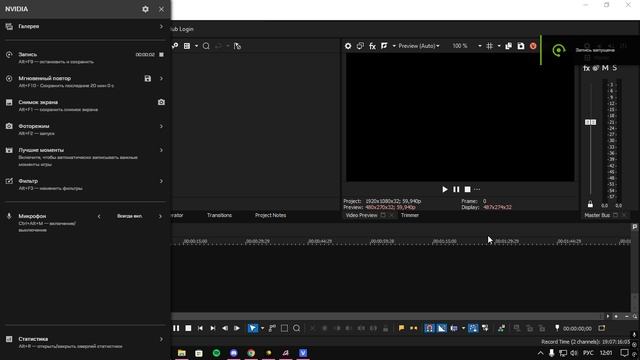Capture a screenshot with camera icon

[x=161, y=102]
